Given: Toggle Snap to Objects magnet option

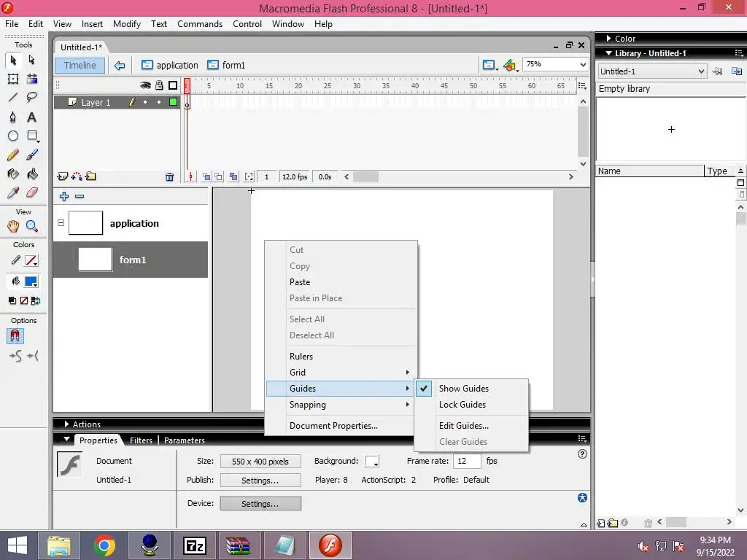Looking at the screenshot, I should tap(15, 336).
